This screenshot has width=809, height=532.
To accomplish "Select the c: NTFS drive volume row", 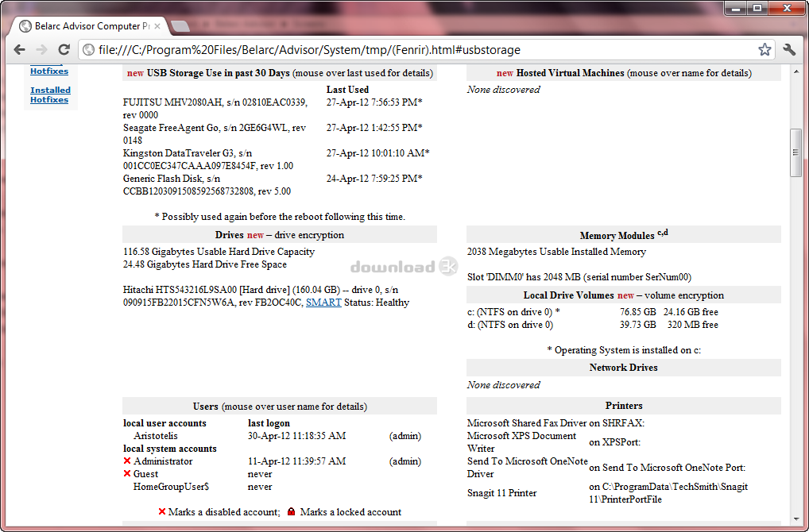I will click(x=592, y=312).
